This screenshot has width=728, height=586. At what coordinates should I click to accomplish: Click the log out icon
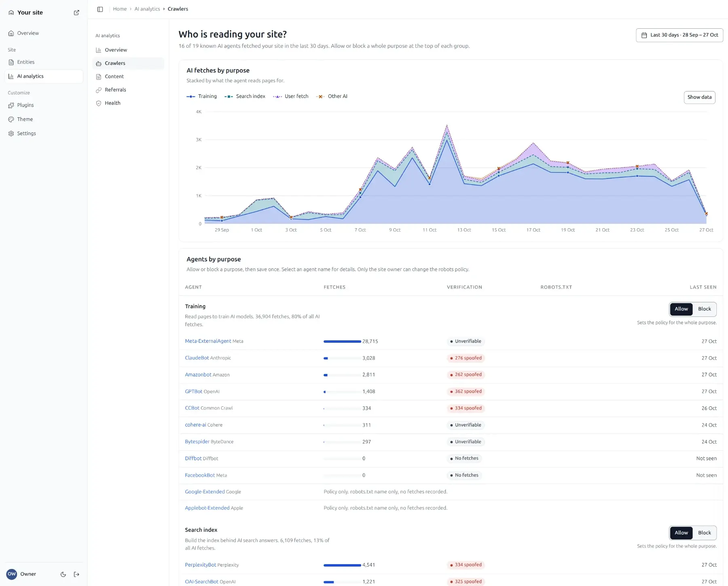(76, 574)
